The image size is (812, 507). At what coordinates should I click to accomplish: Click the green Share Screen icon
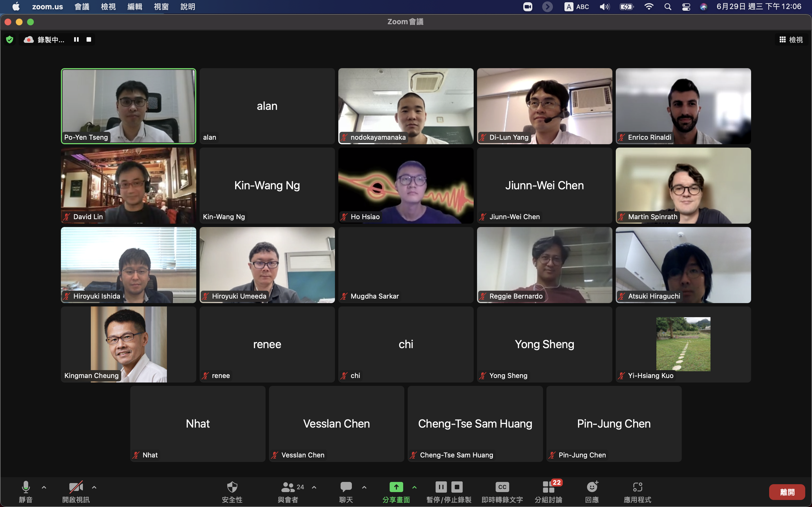396,487
